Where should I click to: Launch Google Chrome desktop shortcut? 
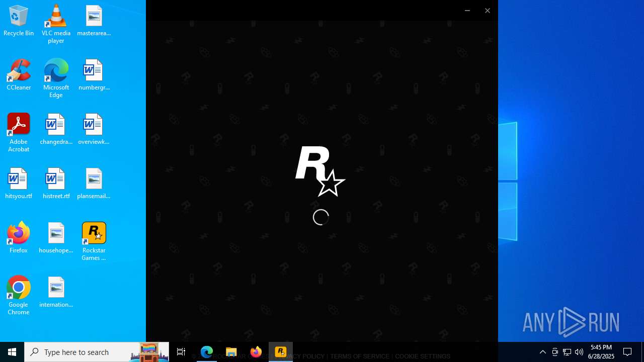[19, 296]
